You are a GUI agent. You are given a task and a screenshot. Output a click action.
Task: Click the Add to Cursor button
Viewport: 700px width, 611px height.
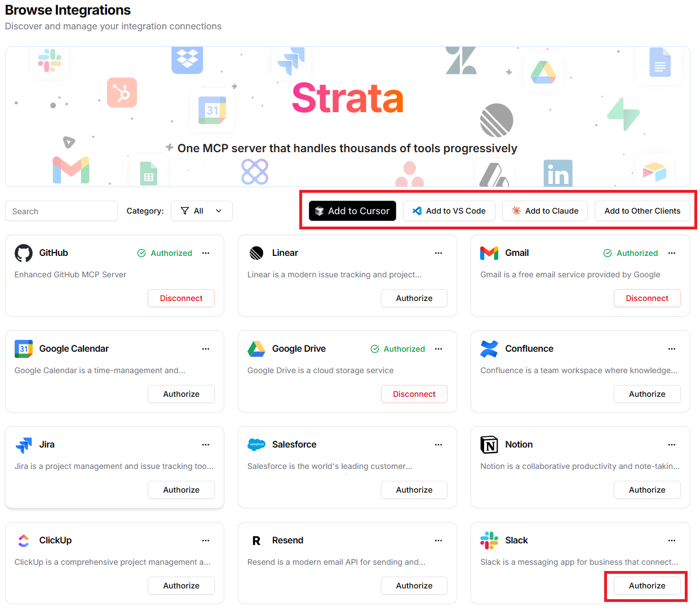352,211
